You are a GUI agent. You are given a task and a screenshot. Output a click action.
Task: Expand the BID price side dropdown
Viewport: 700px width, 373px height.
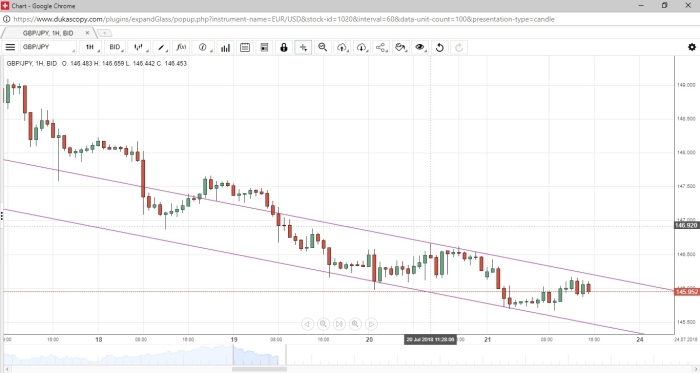[116, 47]
